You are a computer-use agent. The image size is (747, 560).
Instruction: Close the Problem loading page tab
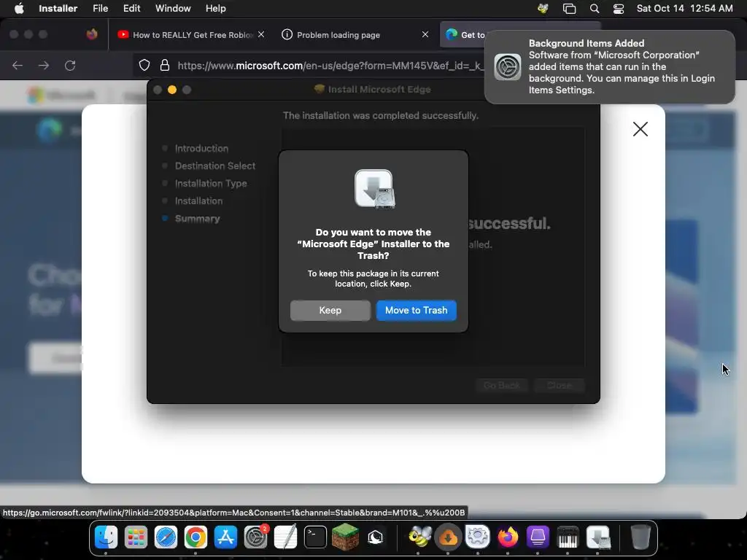click(x=425, y=34)
